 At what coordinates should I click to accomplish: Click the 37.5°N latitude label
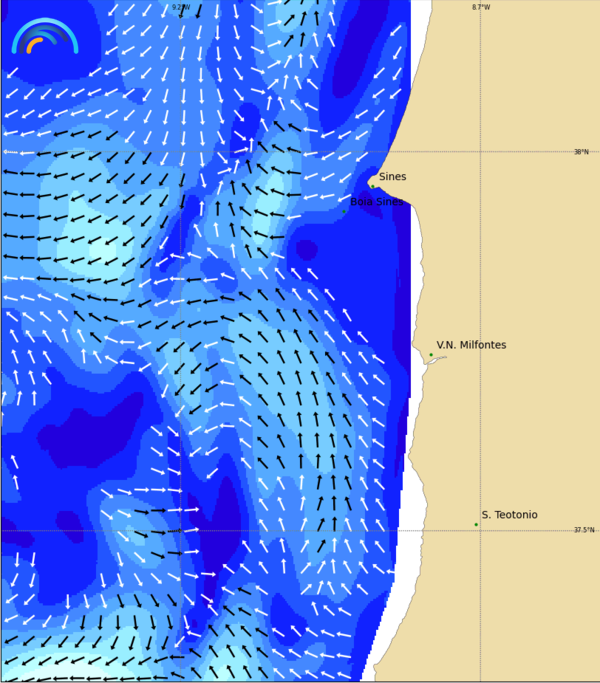coord(583,530)
